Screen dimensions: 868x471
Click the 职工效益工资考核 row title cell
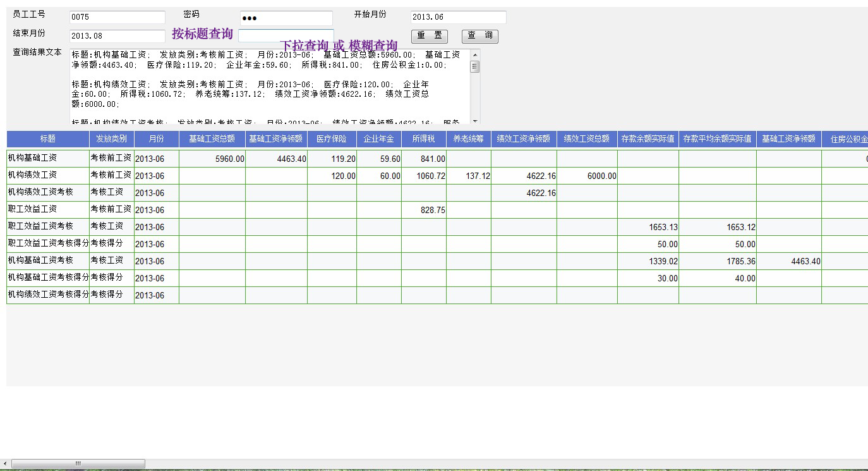pyautogui.click(x=48, y=226)
